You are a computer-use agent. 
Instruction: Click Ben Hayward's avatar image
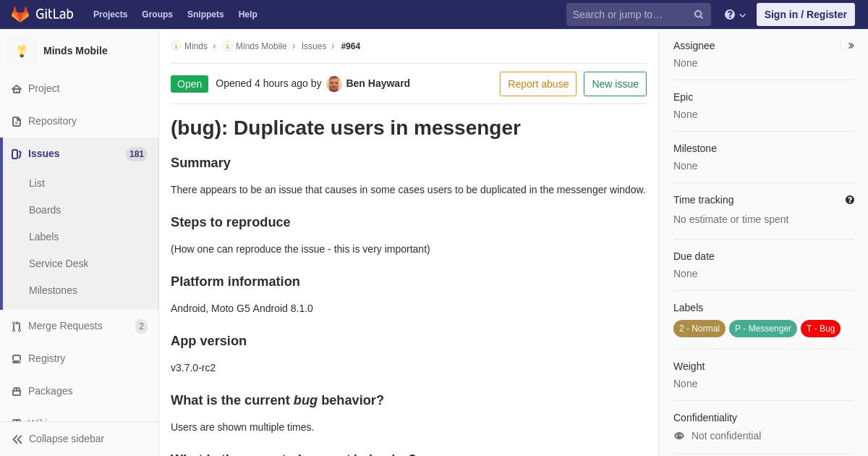tap(334, 84)
